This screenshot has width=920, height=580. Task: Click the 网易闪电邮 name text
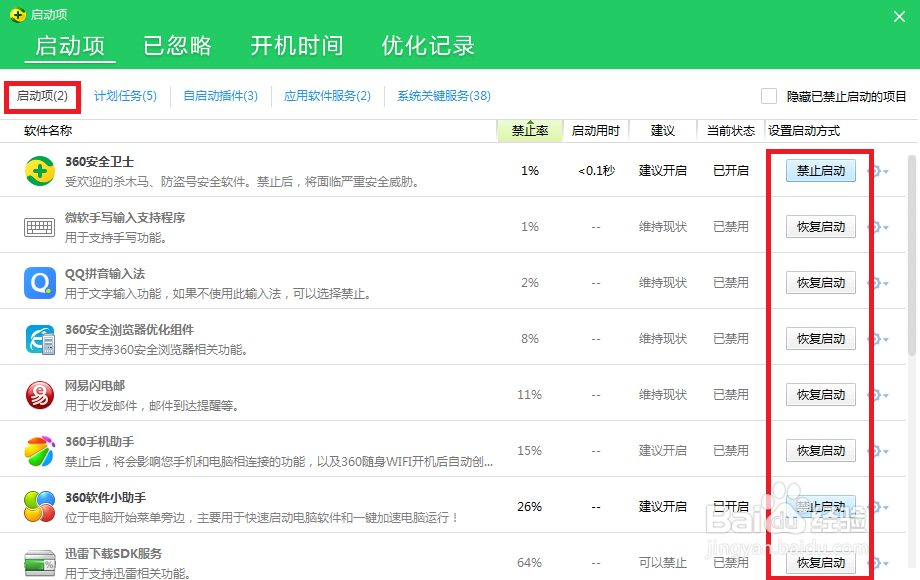[x=94, y=386]
